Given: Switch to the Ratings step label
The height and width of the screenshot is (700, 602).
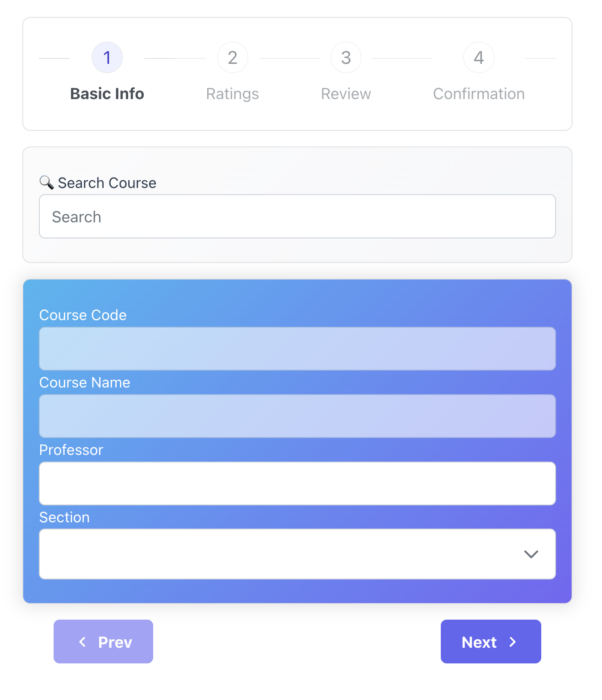Looking at the screenshot, I should [x=232, y=94].
